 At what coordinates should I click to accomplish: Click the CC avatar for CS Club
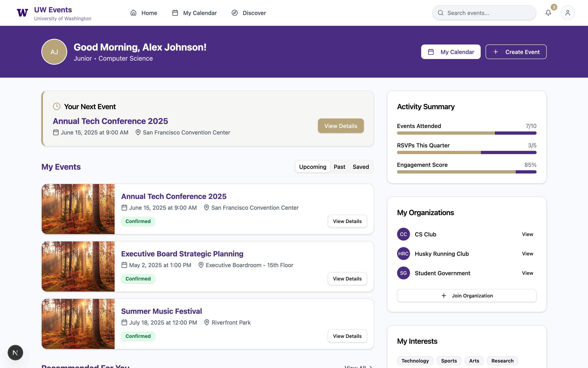[403, 234]
